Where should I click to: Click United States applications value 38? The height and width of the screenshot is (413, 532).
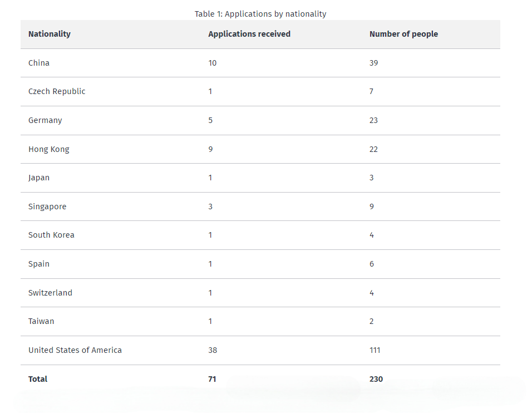pos(213,350)
